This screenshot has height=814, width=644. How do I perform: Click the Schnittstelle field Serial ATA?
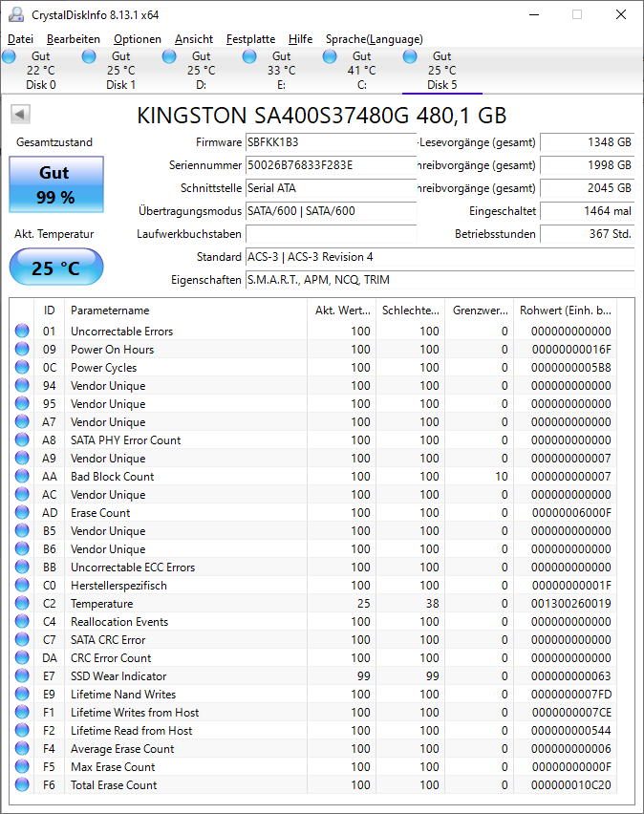tap(332, 188)
